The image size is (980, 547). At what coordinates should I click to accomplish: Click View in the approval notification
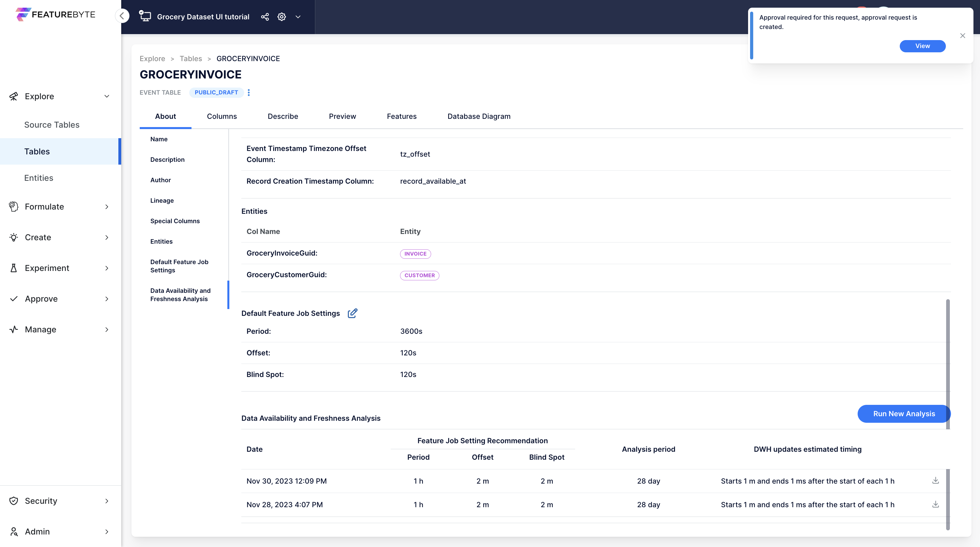[x=922, y=46]
